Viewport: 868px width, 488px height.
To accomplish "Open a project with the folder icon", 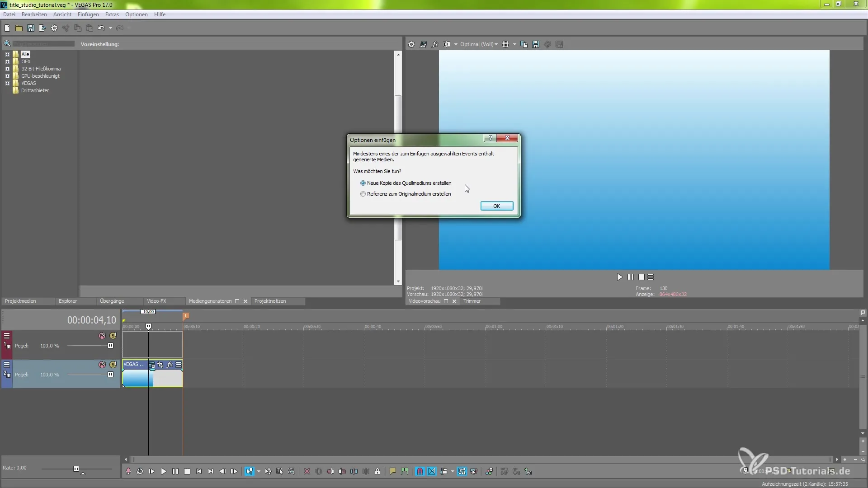I will point(19,28).
